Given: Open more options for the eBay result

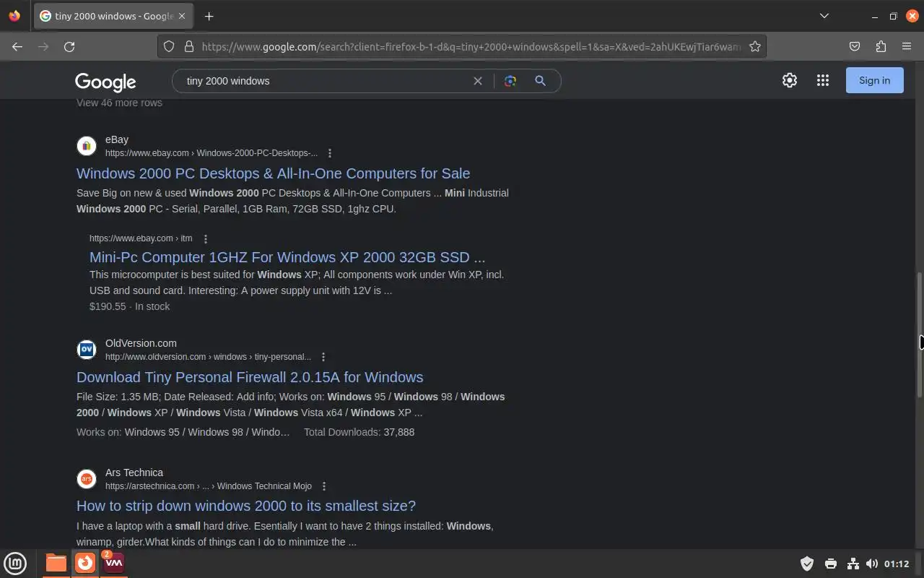Looking at the screenshot, I should click(330, 153).
